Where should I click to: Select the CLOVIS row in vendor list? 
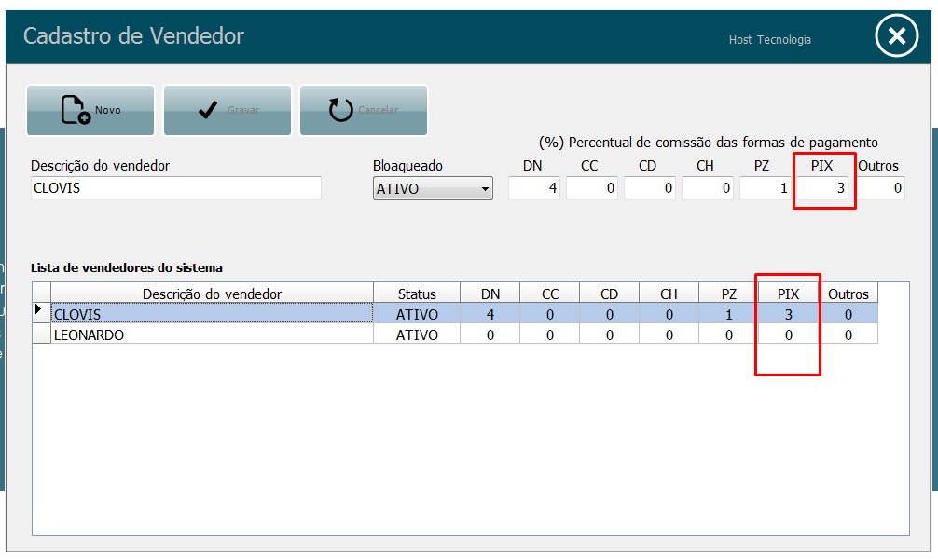212,314
